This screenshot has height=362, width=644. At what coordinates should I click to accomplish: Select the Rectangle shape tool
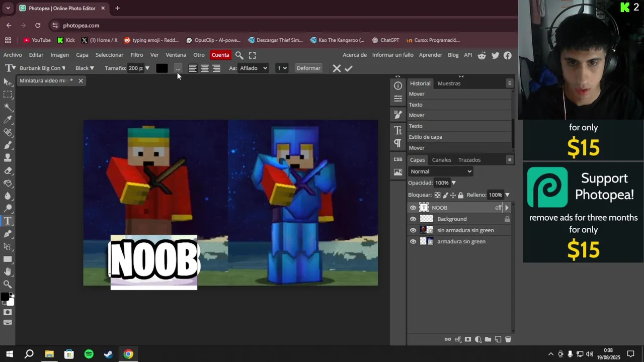coord(8,259)
